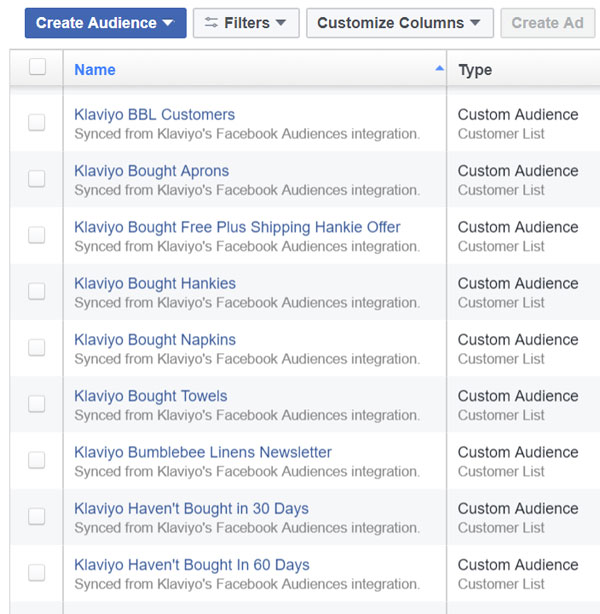600x614 pixels.
Task: Open Klaviyo Bumblebee Linens Newsletter audience
Action: pyautogui.click(x=203, y=452)
